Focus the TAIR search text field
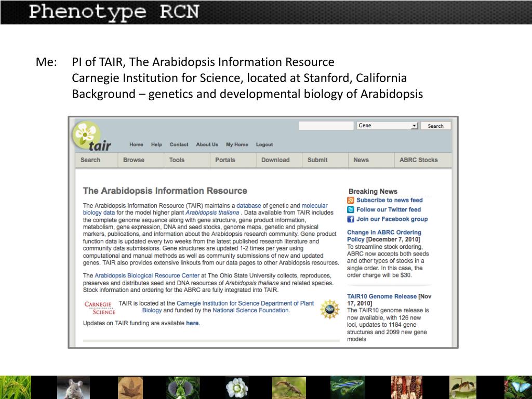The image size is (532, 399). 326,126
